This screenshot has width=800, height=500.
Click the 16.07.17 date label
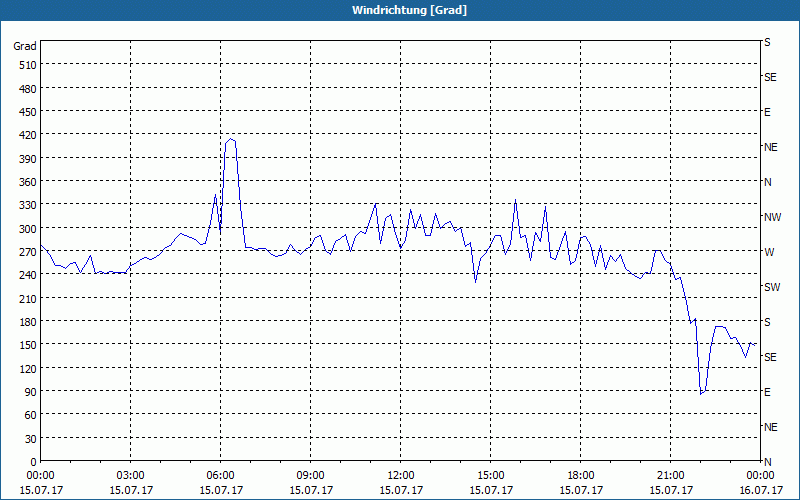pyautogui.click(x=761, y=490)
